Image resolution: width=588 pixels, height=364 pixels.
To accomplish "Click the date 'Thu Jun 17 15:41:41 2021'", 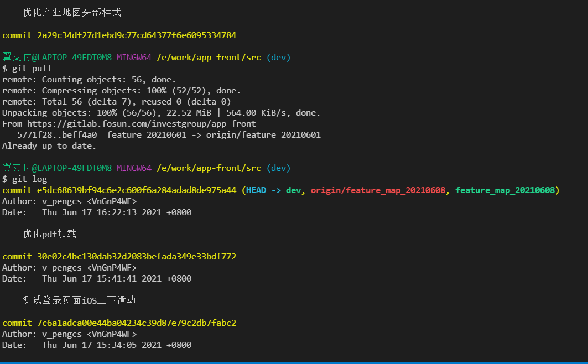I will click(102, 278).
